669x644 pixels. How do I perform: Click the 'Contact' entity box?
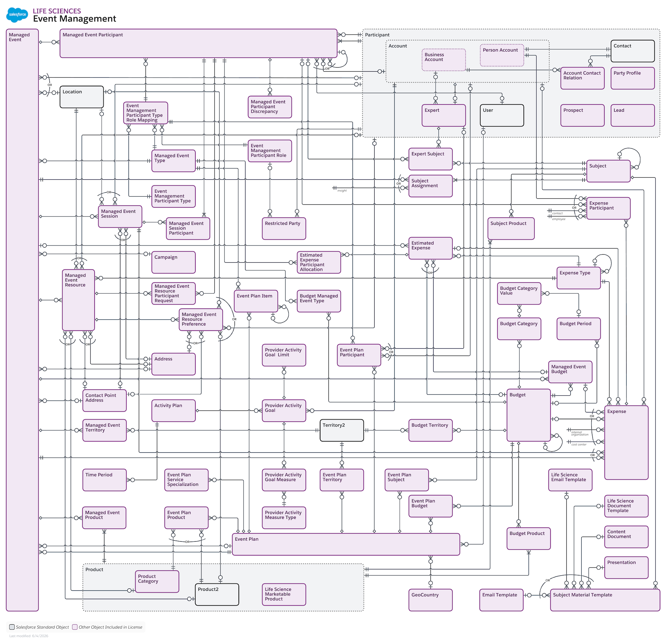(633, 51)
